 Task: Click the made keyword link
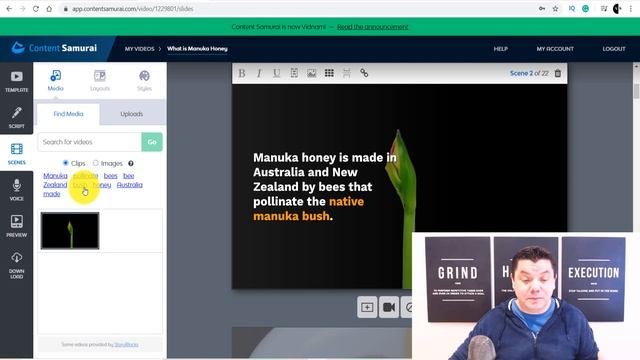tap(52, 194)
